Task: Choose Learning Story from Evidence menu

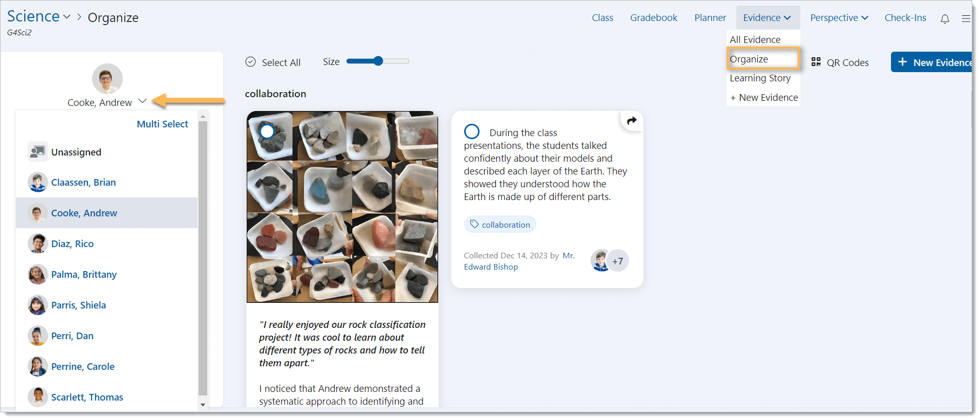Action: [x=760, y=78]
